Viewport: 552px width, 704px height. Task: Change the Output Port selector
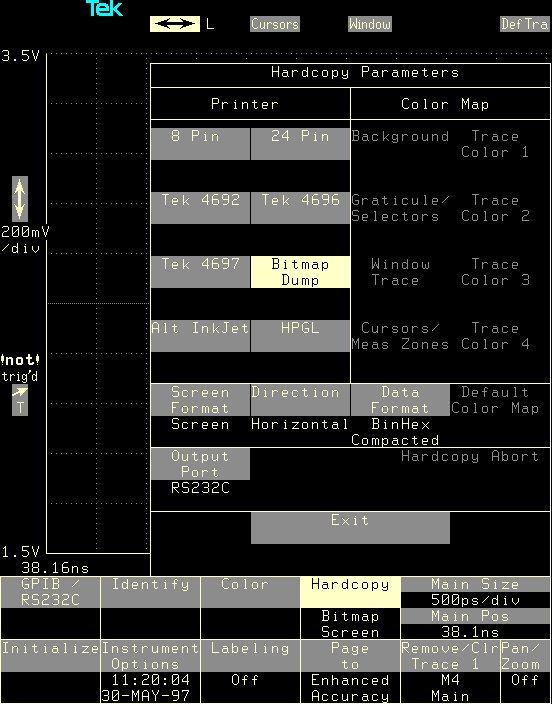tap(200, 464)
